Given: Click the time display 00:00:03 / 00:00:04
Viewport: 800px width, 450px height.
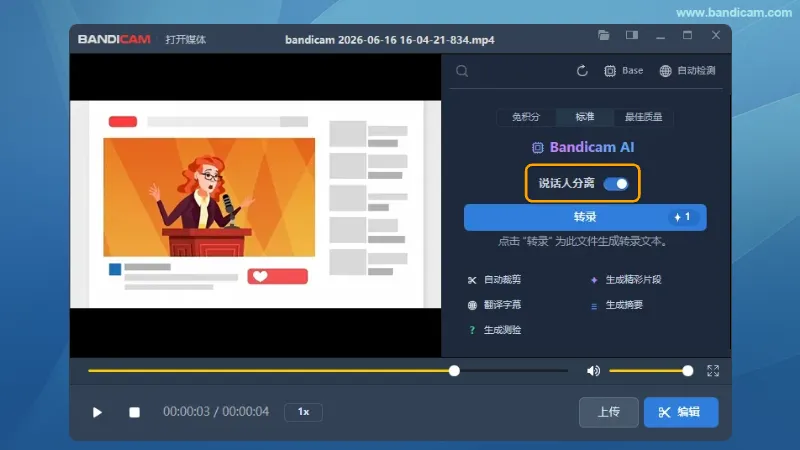Looking at the screenshot, I should (216, 412).
